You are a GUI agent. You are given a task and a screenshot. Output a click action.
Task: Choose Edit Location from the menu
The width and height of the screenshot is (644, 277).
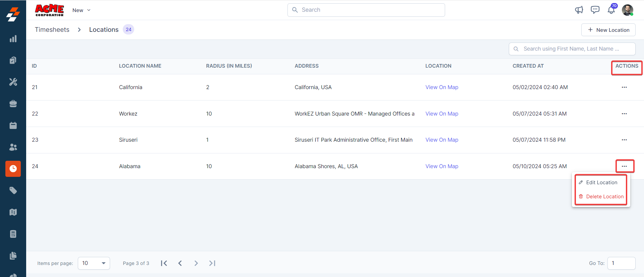[x=601, y=183]
